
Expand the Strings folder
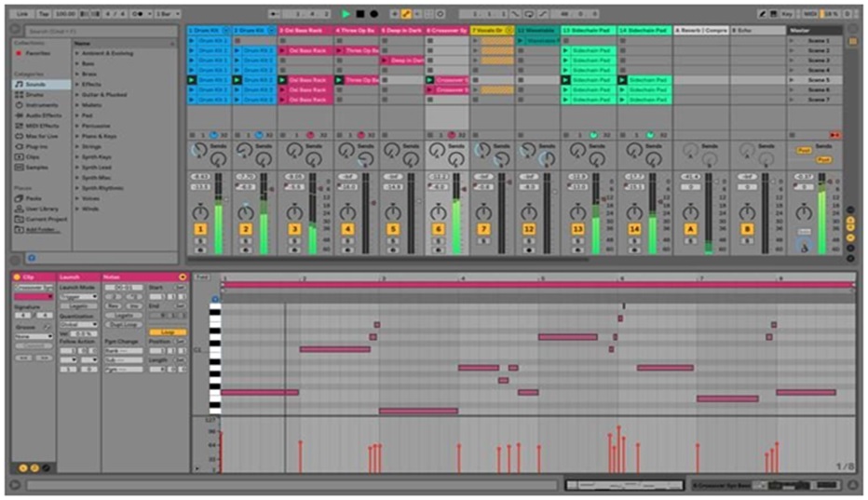77,147
